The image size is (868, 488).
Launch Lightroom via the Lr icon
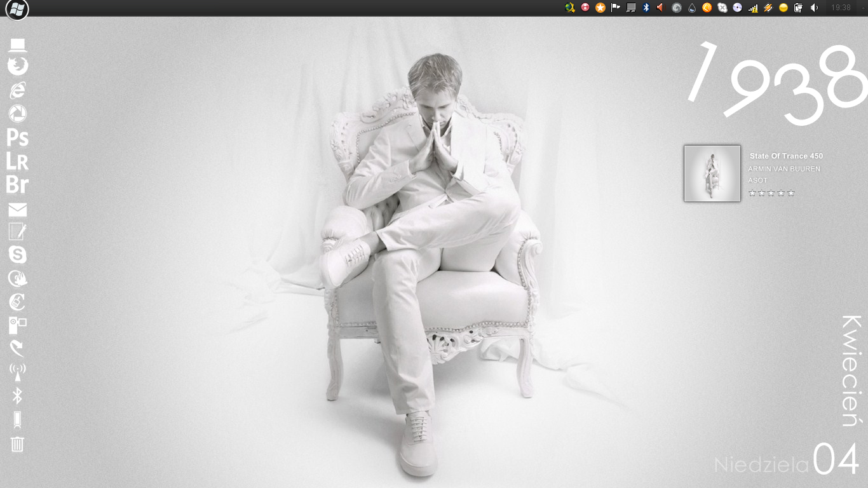coord(18,161)
